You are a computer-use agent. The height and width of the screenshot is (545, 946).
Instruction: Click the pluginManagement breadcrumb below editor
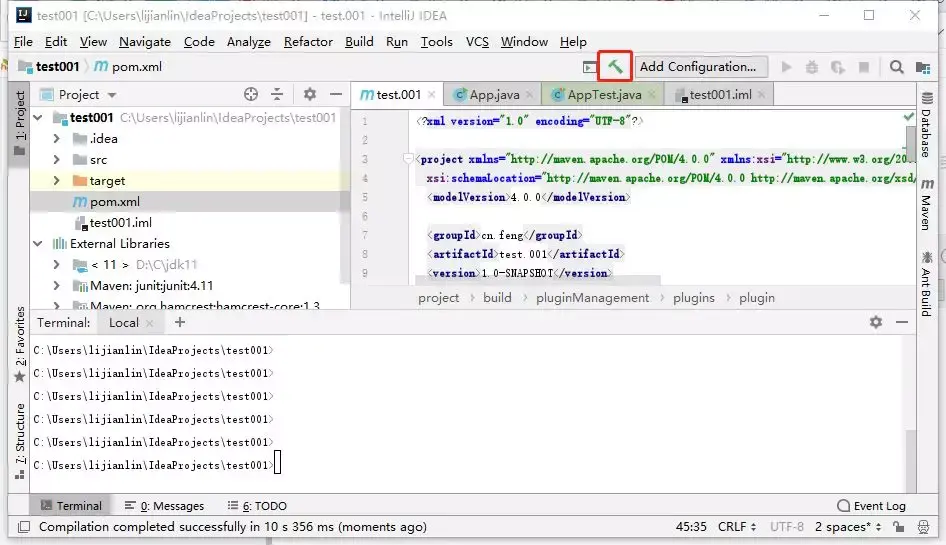point(592,298)
